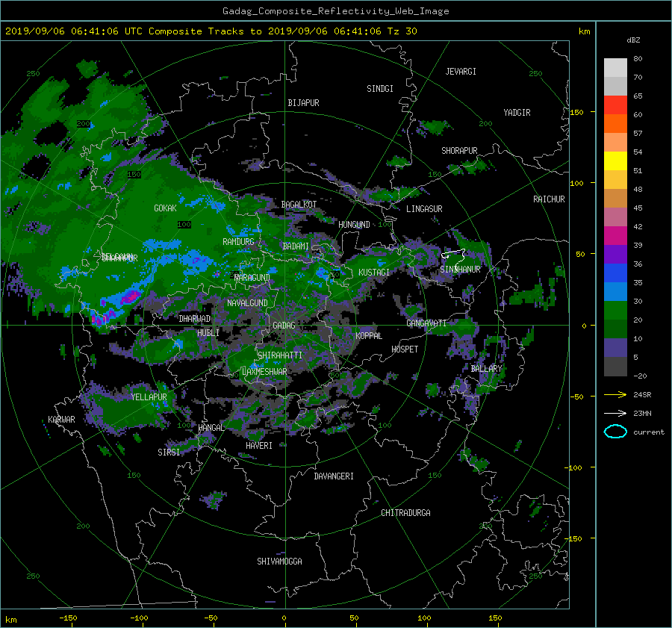The height and width of the screenshot is (628, 672).
Task: Click the KOPPAL city label
Action: (369, 336)
